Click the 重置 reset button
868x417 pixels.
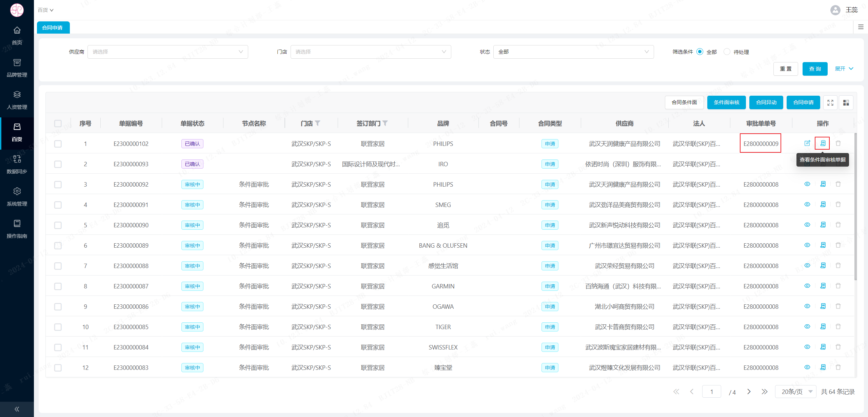click(786, 69)
